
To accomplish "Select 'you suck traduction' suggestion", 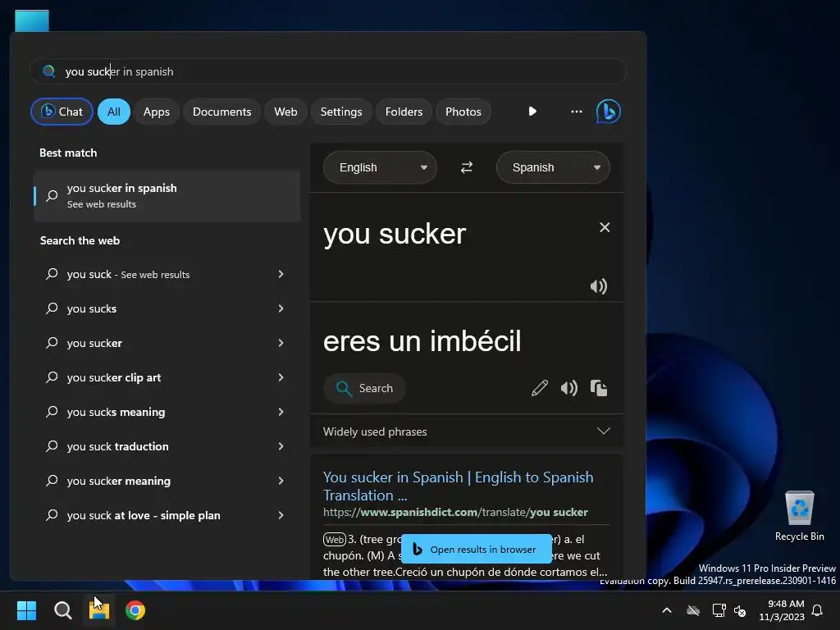I will [x=167, y=446].
